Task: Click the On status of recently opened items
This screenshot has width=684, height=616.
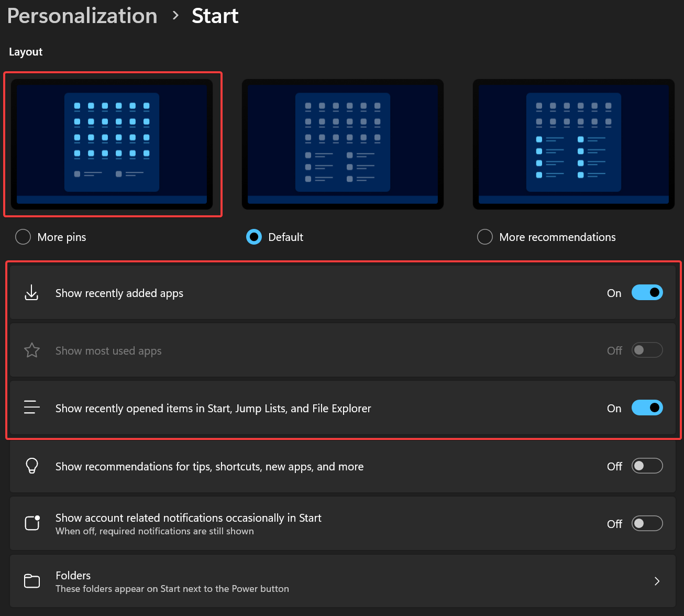Action: coord(614,409)
